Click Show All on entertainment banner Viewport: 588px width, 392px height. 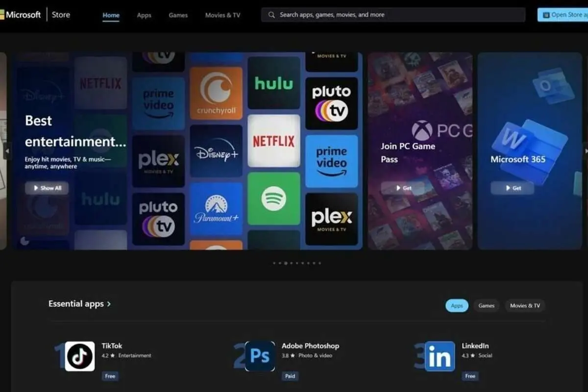[x=47, y=188]
